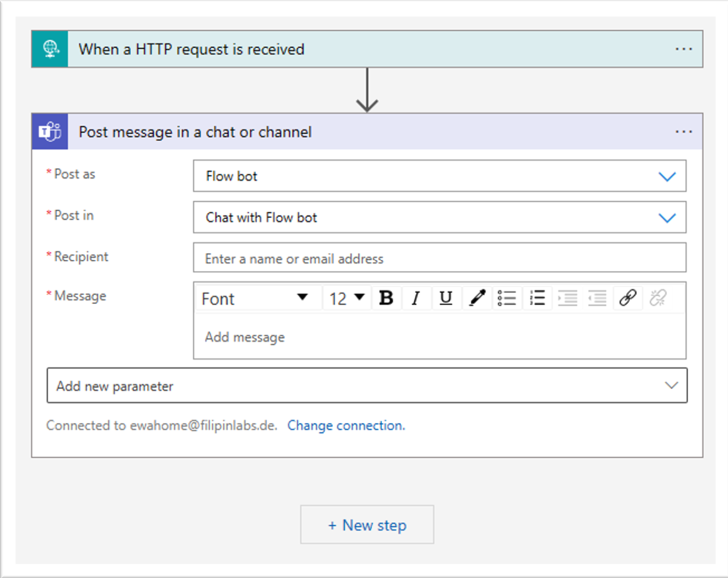Toggle italic formatting in message toolbar
728x578 pixels.
pyautogui.click(x=416, y=299)
